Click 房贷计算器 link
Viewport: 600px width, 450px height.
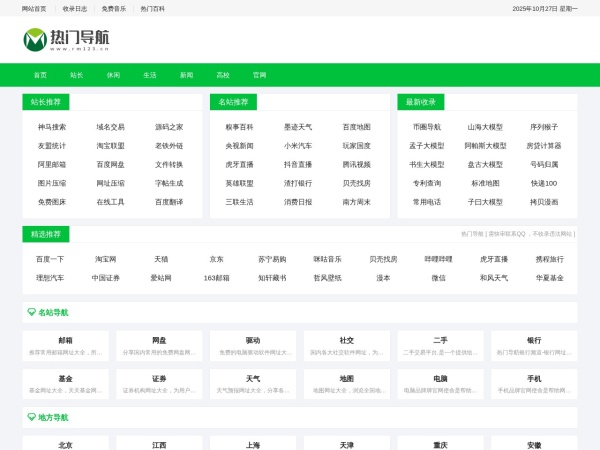coord(544,145)
